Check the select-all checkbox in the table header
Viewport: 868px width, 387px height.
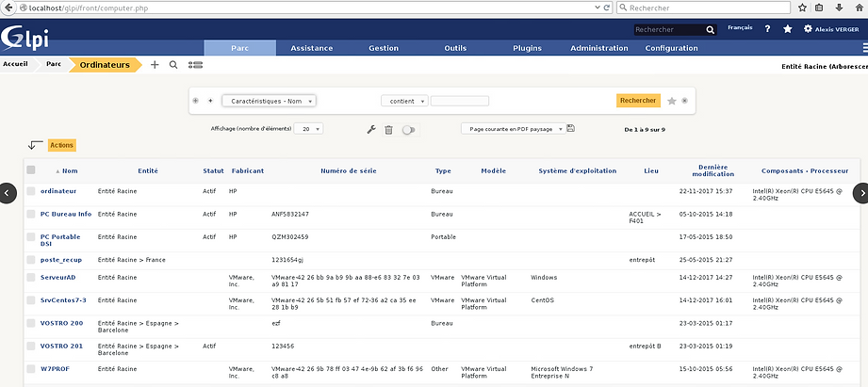pyautogui.click(x=31, y=170)
